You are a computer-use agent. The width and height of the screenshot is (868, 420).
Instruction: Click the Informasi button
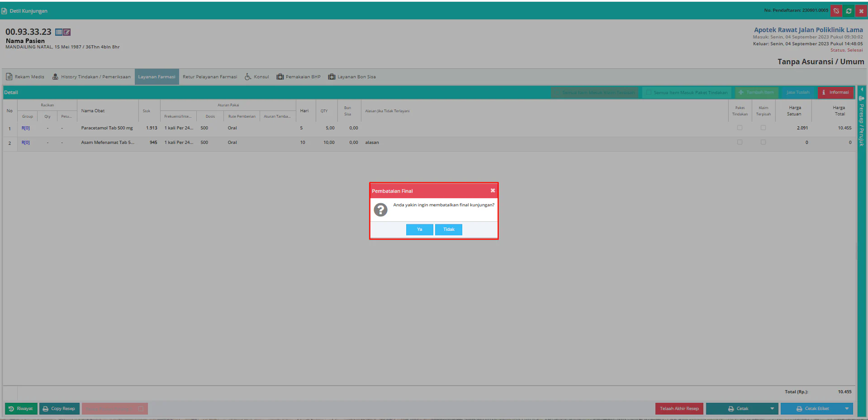point(835,92)
